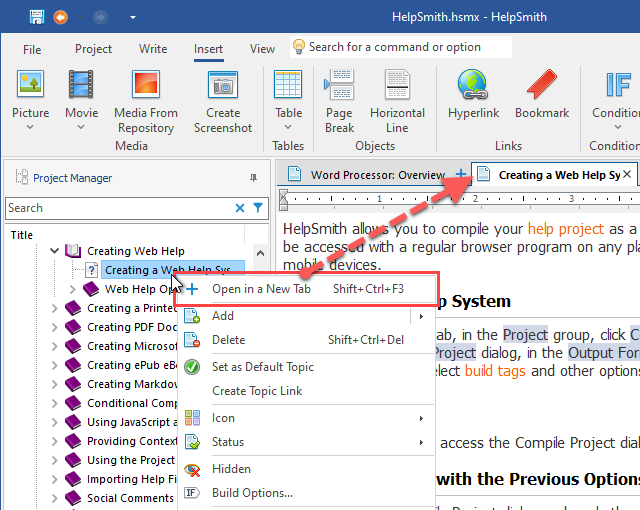Image resolution: width=640 pixels, height=510 pixels.
Task: Insert a Picture from the ribbon
Action: [31, 93]
